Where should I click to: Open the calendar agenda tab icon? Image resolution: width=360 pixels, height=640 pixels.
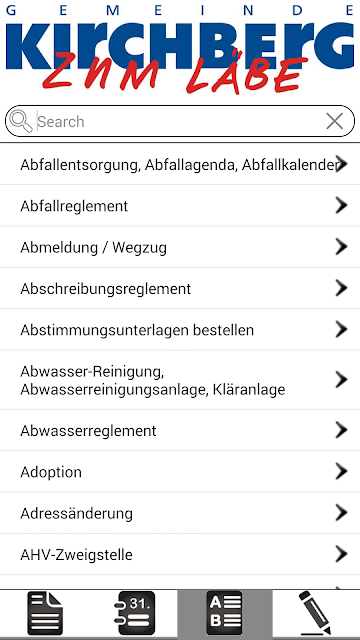[x=134, y=613]
